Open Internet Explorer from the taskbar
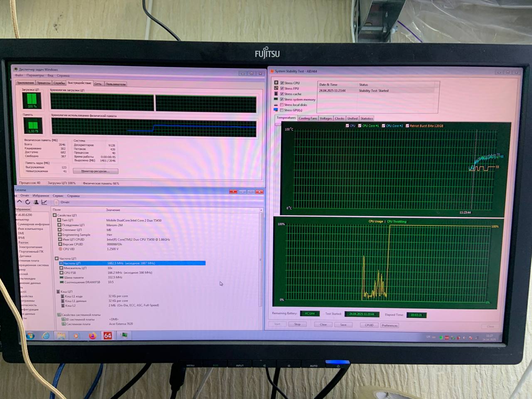Viewport: 532px width, 399px height. tap(46, 336)
